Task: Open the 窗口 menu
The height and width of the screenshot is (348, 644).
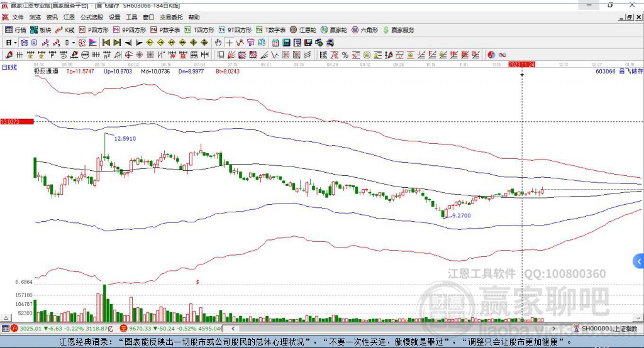Action: [x=148, y=17]
